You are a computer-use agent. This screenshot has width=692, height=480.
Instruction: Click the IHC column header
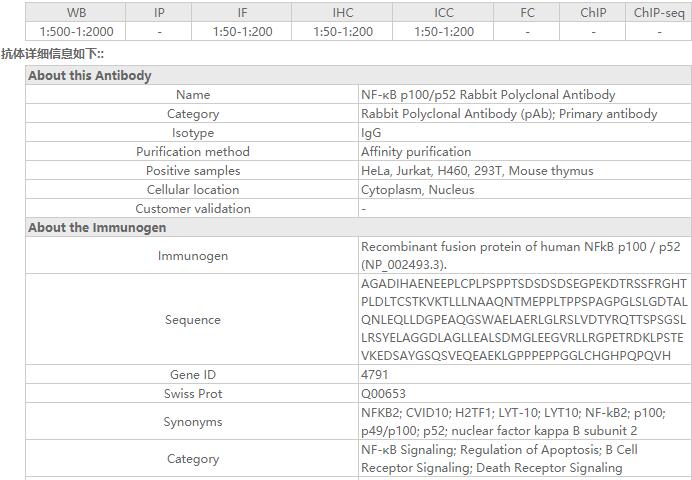(x=343, y=13)
